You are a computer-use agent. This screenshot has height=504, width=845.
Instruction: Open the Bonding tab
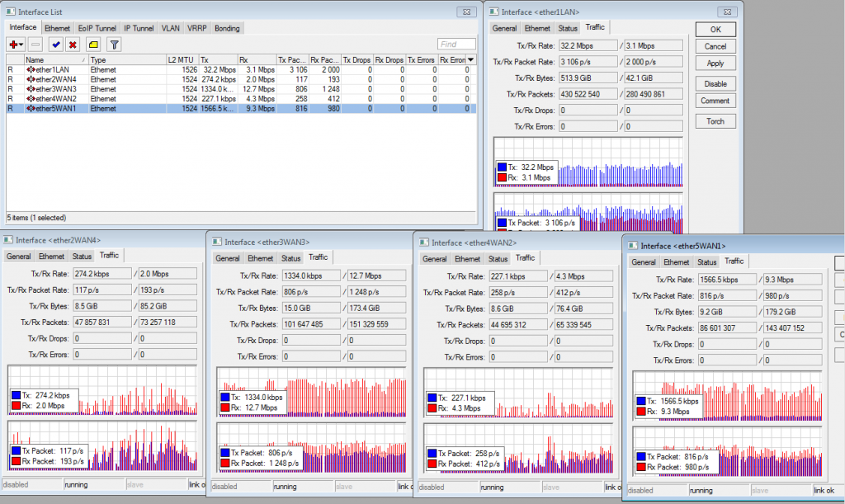click(x=227, y=28)
